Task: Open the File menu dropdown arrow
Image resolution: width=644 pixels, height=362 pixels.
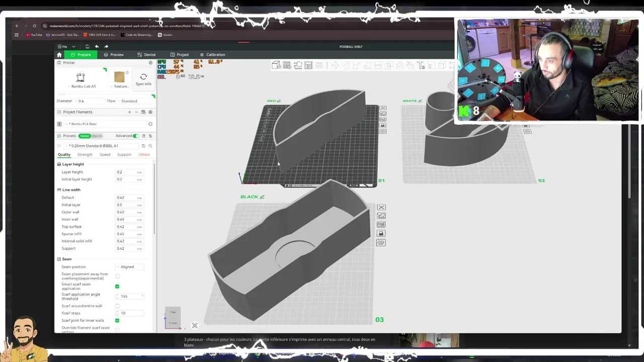Action: pyautogui.click(x=73, y=47)
